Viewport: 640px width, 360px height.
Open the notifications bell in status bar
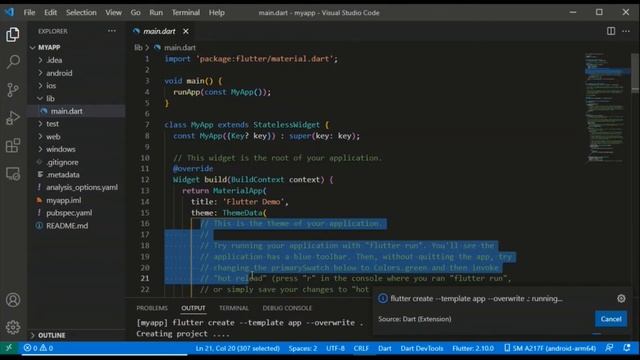(x=627, y=348)
